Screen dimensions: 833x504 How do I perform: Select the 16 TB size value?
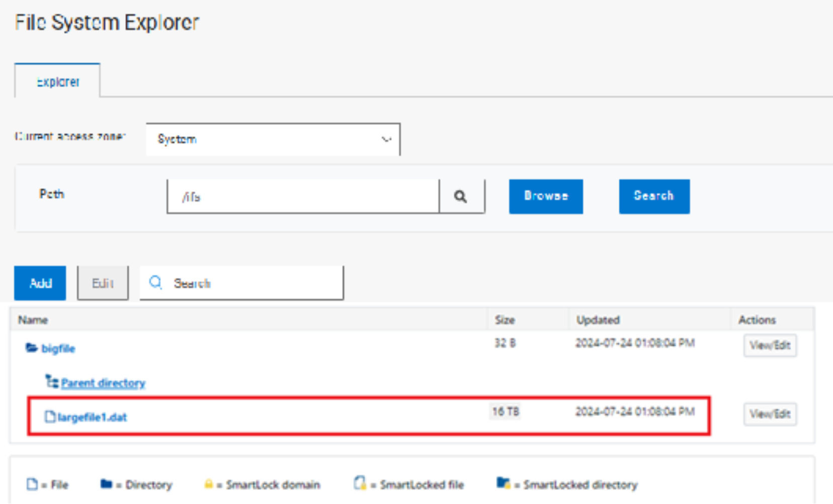[x=506, y=411]
